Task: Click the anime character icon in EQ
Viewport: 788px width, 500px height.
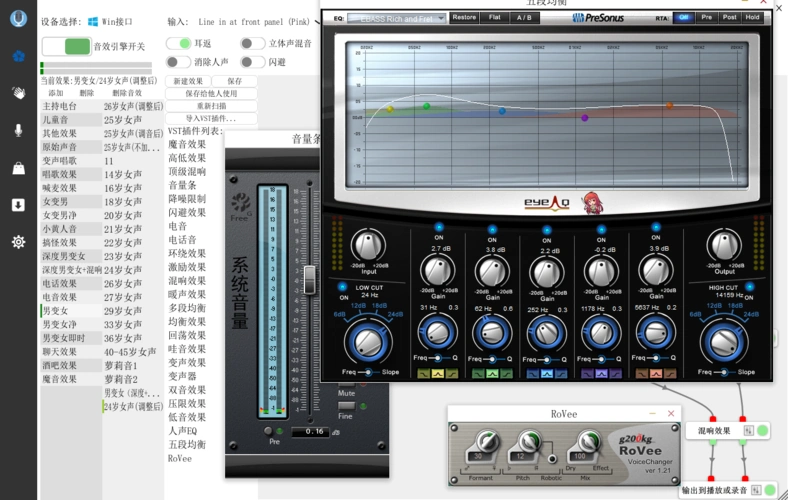Action: pos(591,202)
